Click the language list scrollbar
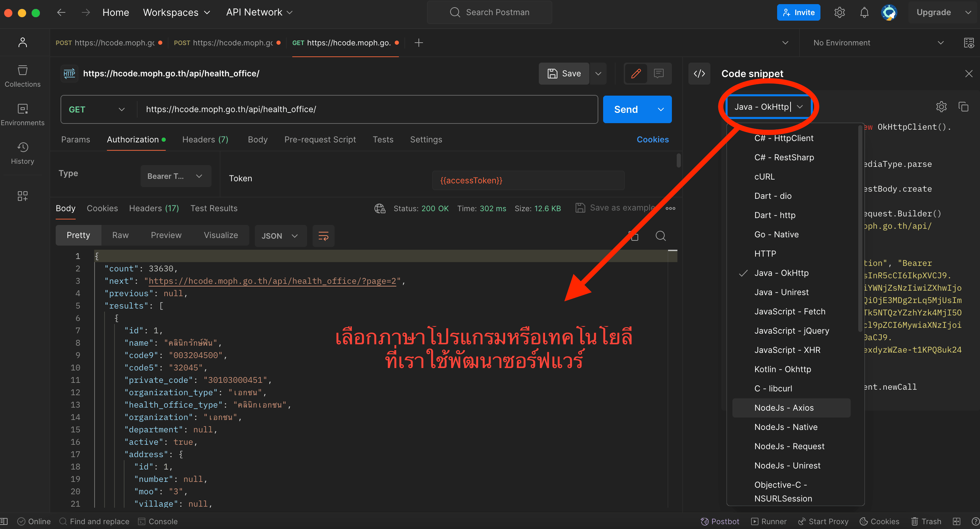Screen dimensions: 980x529 [860, 228]
